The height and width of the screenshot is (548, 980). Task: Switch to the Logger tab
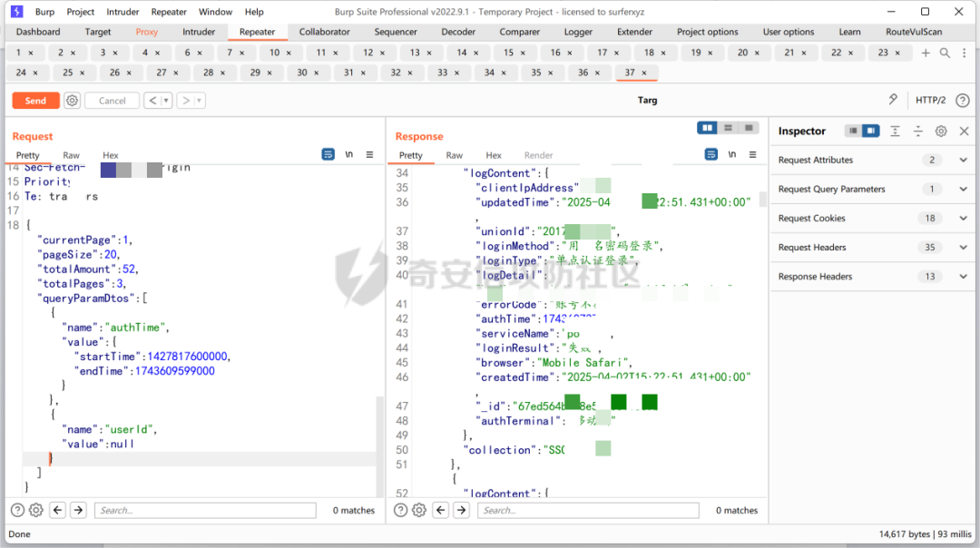[x=578, y=32]
